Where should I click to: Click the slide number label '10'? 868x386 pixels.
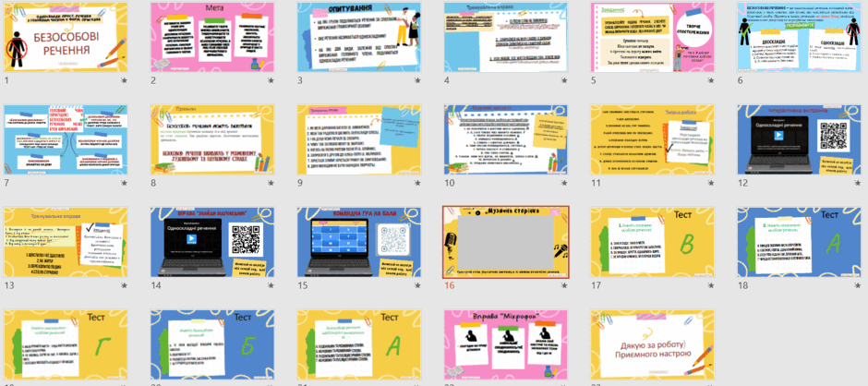449,183
